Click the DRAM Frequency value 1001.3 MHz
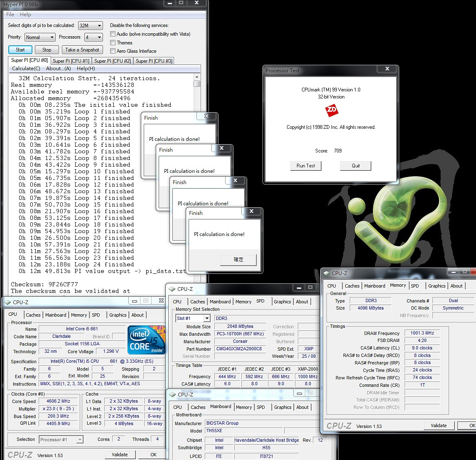This screenshot has width=476, height=460. tap(422, 333)
